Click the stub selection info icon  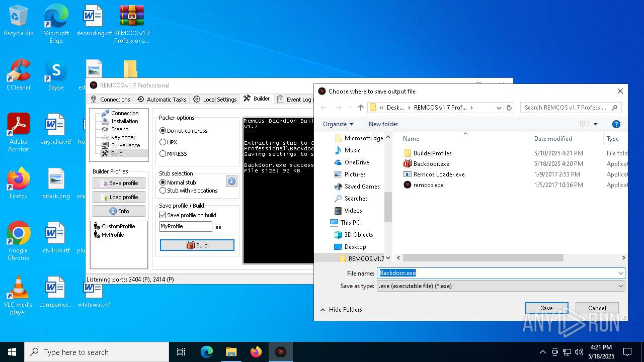(231, 182)
